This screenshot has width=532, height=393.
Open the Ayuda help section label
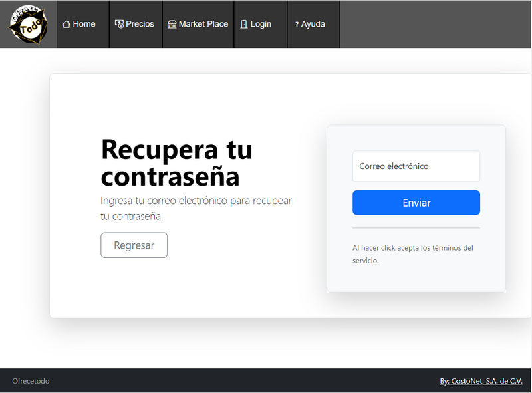click(x=313, y=24)
